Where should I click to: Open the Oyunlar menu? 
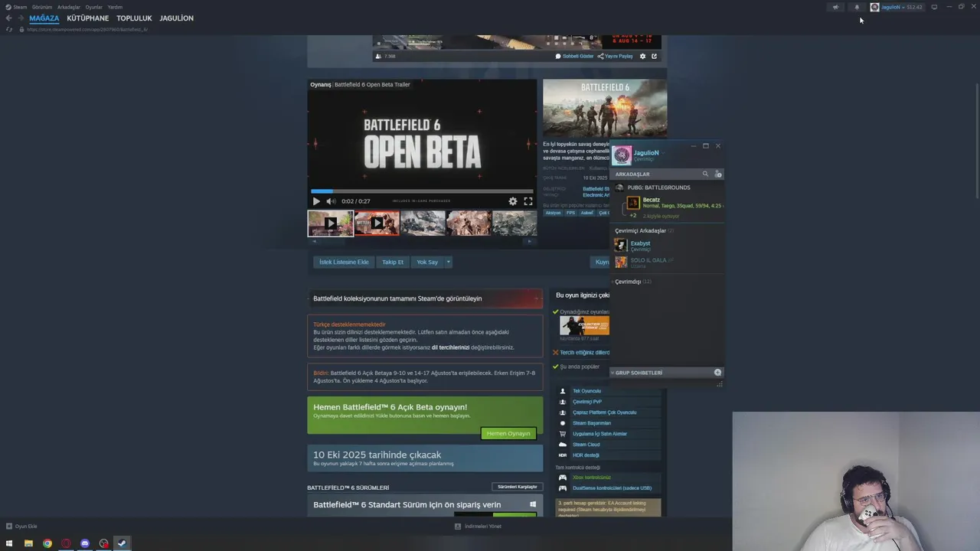pyautogui.click(x=93, y=7)
